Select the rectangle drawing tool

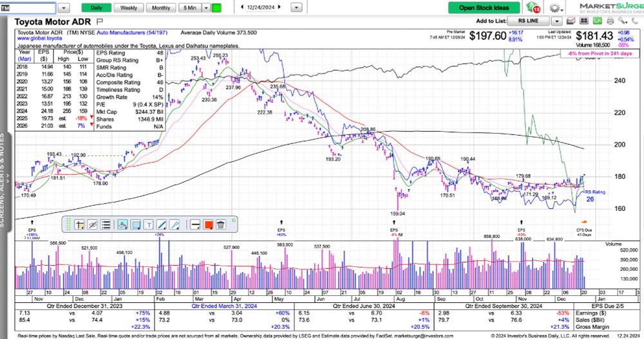(135, 224)
